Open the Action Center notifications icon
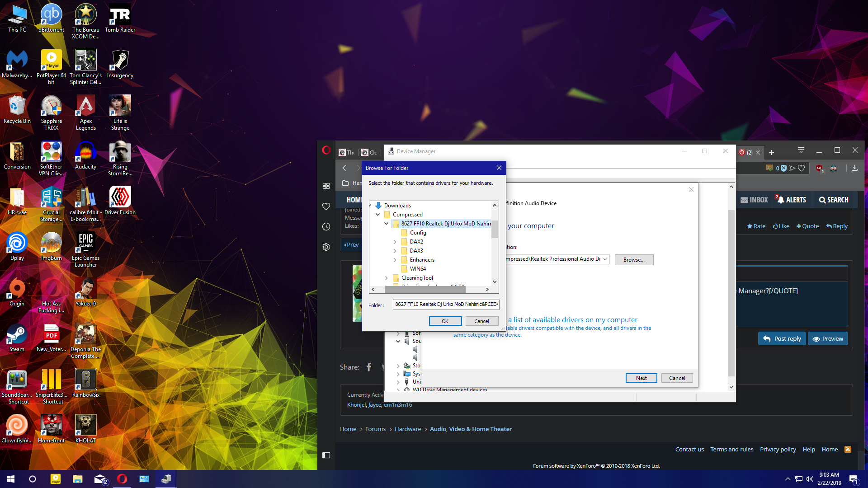Image resolution: width=868 pixels, height=488 pixels. [x=854, y=479]
